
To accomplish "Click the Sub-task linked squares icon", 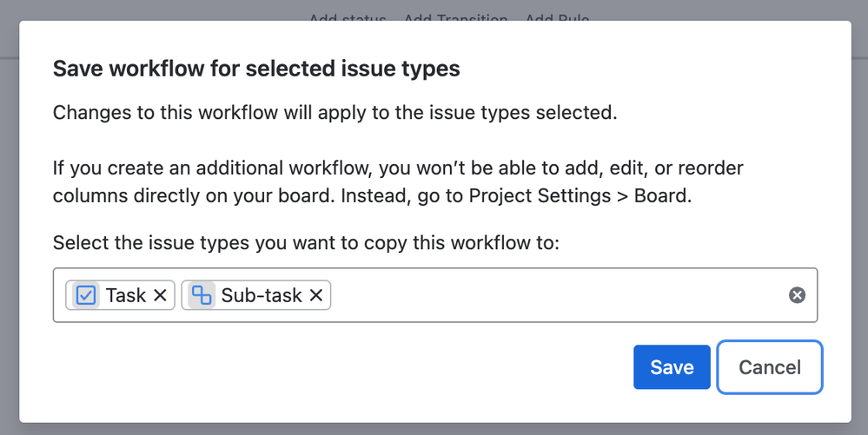I will pos(202,295).
